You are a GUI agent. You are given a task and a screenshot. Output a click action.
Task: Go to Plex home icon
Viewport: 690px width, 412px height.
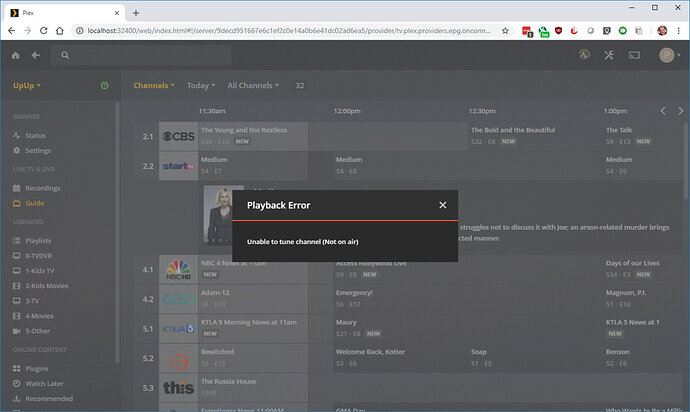pyautogui.click(x=16, y=55)
